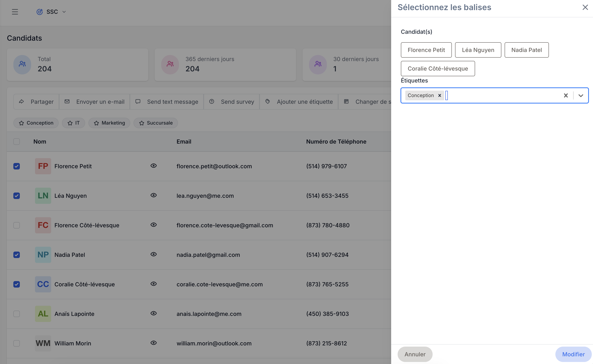Screen dimensions: 593x364
Task: Check William Morin row checkbox
Action: [x=17, y=343]
